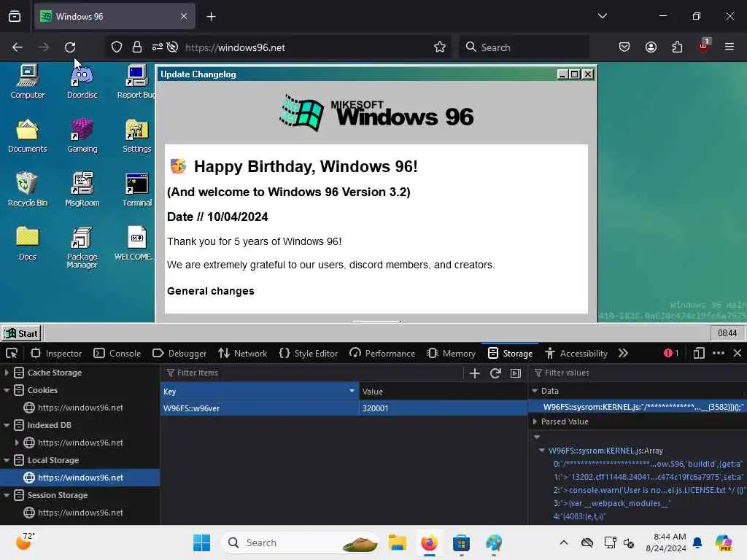Click the devtools error count badge

[x=671, y=354]
